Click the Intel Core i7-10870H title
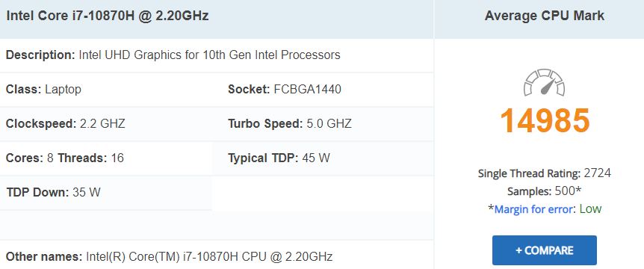 coord(107,16)
